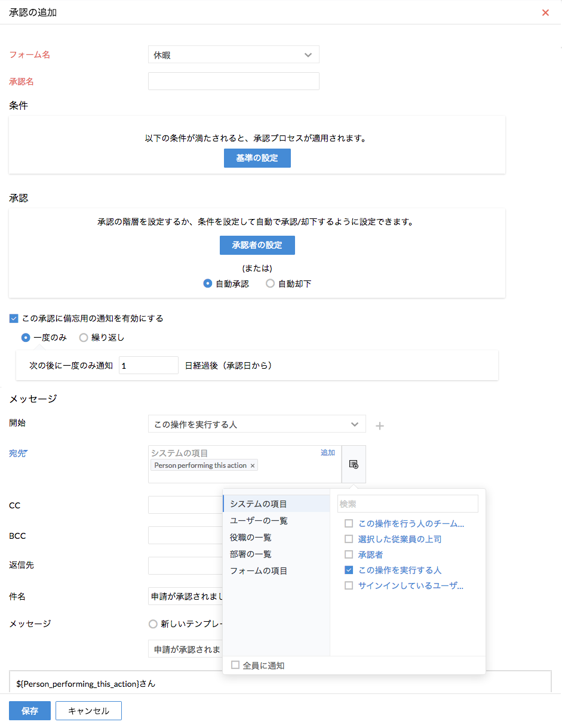Click the 件名 subject field
The image size is (562, 728).
point(185,596)
